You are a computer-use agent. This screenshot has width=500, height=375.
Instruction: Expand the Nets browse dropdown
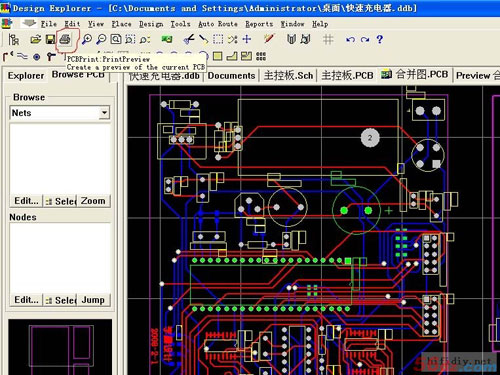[104, 113]
